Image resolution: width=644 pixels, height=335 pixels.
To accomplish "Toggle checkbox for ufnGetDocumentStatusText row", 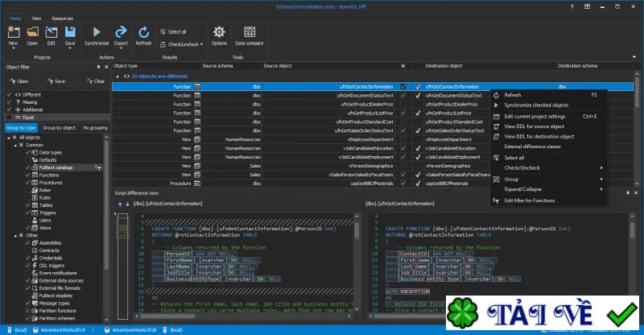I will (403, 95).
